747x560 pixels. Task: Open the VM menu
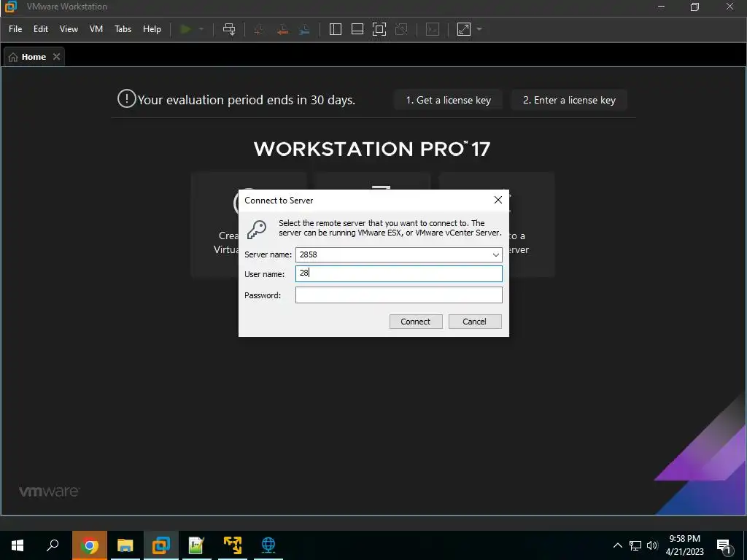tap(96, 29)
